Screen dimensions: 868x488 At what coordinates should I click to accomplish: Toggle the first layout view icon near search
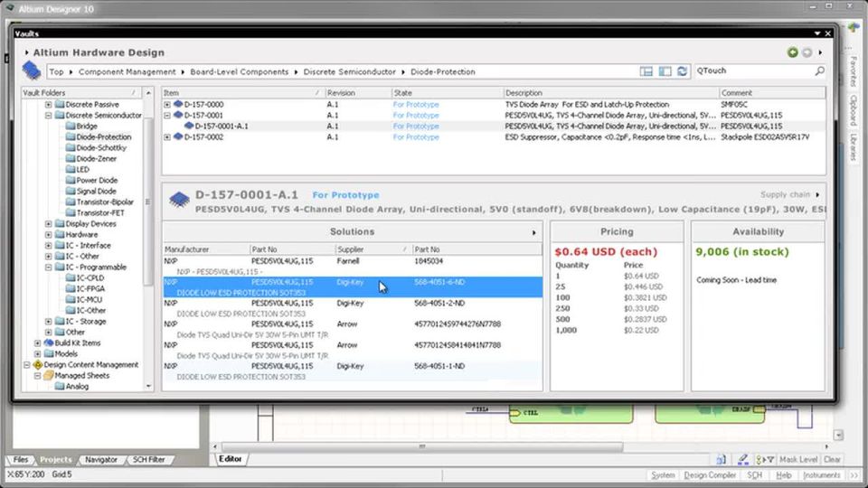pyautogui.click(x=646, y=71)
